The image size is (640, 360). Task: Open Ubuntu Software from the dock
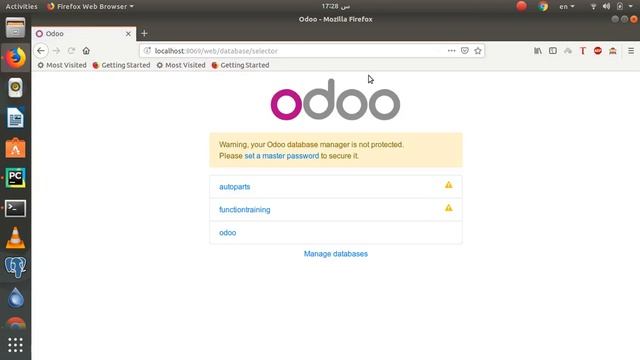(16, 148)
